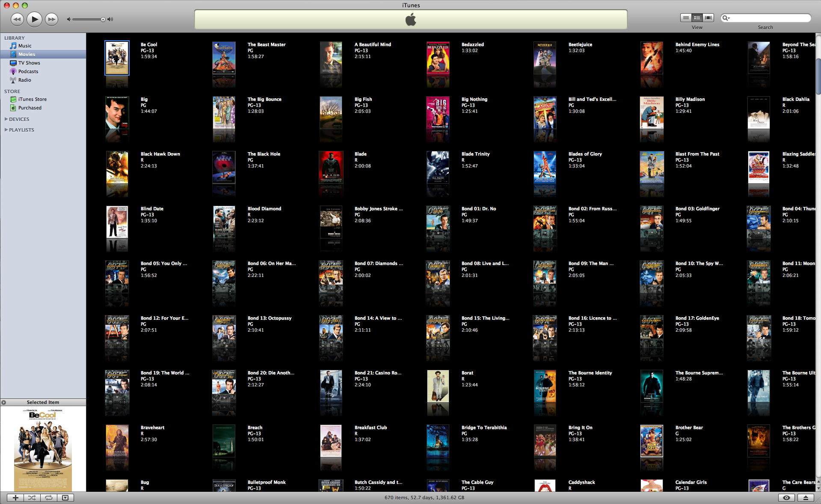Select the Braveheart poster

coord(117,441)
